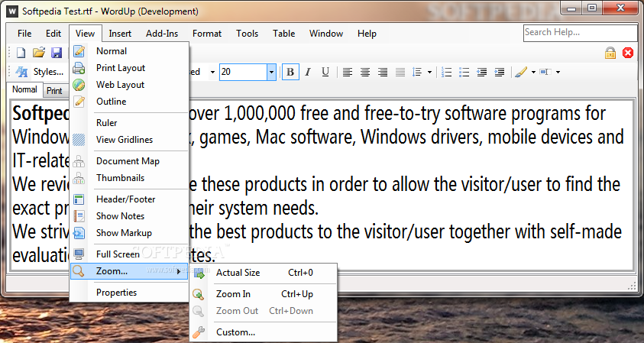Expand the Zoom... submenu item
This screenshot has width=644, height=343.
[x=129, y=271]
